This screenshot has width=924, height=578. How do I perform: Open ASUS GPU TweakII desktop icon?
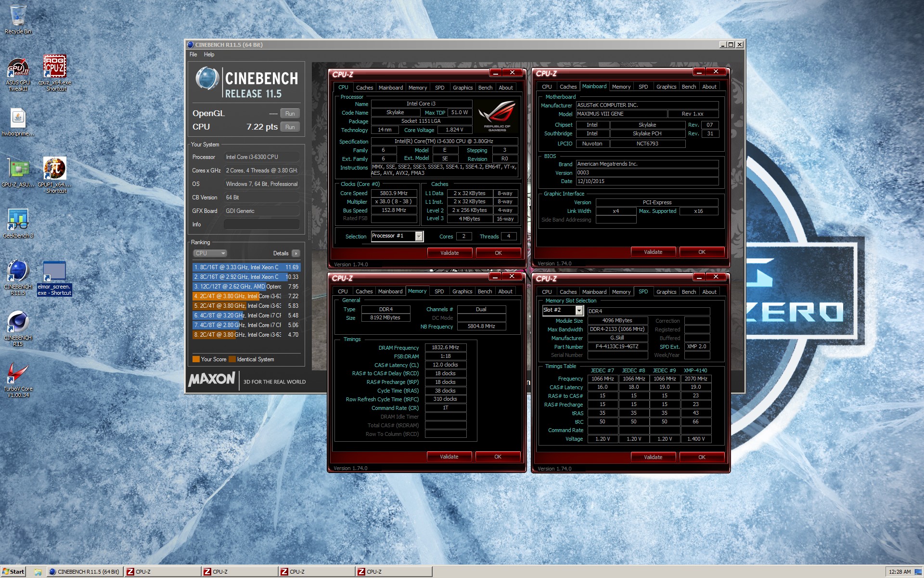point(18,74)
